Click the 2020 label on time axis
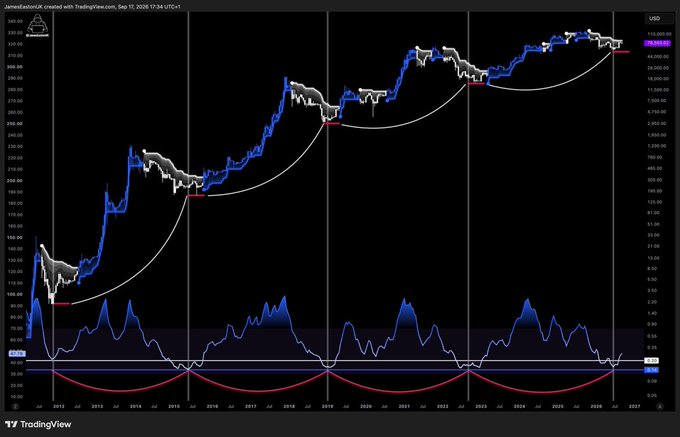 (x=366, y=407)
